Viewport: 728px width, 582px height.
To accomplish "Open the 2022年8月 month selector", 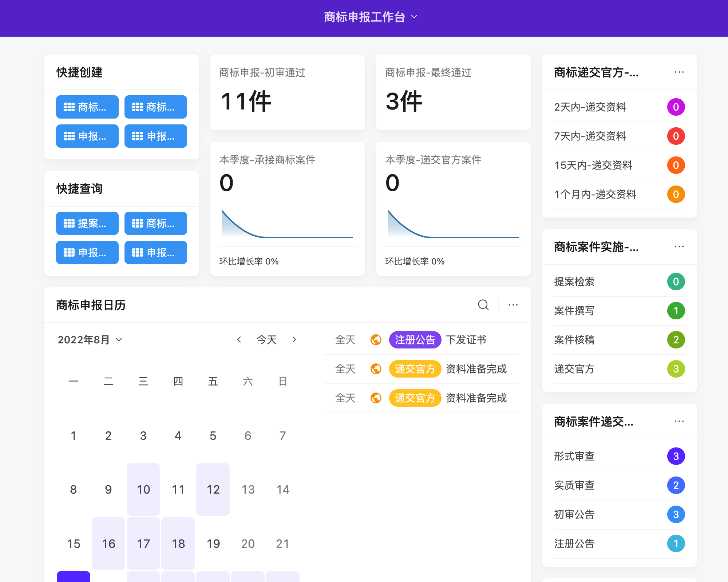I will pos(89,339).
